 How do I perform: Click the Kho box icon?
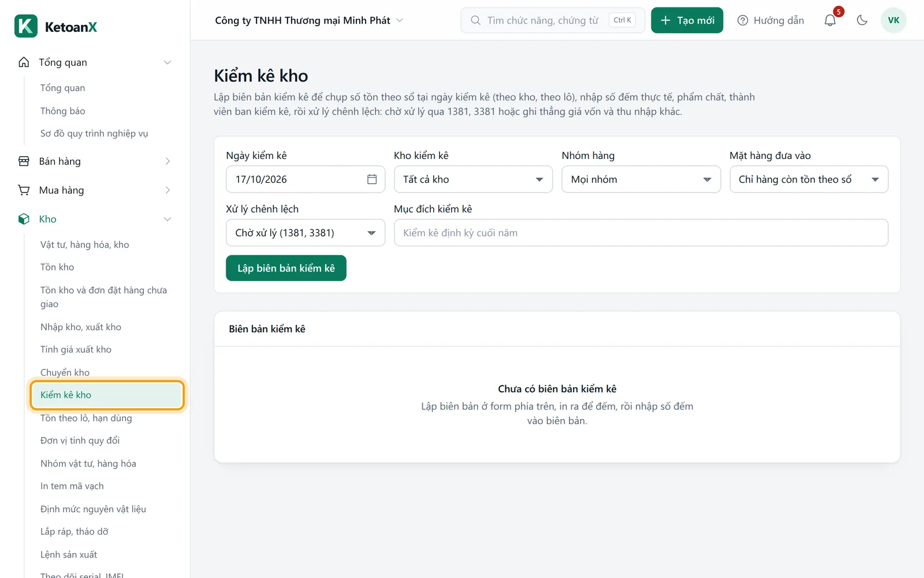[x=24, y=219]
